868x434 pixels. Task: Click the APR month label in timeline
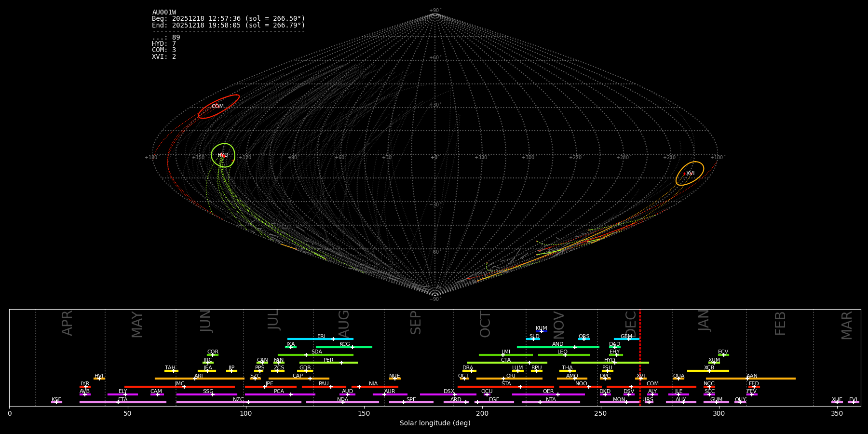(67, 324)
